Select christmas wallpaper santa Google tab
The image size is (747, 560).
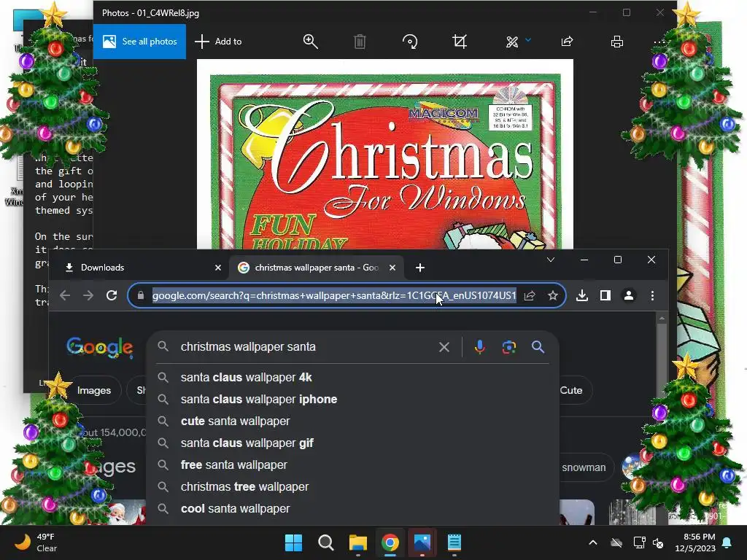(x=317, y=268)
